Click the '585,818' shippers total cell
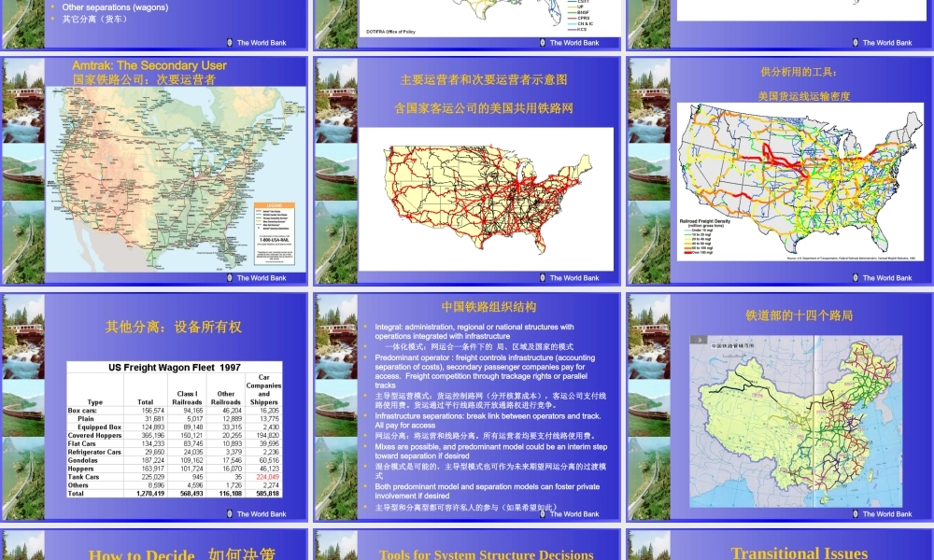The image size is (934, 560). click(x=267, y=494)
